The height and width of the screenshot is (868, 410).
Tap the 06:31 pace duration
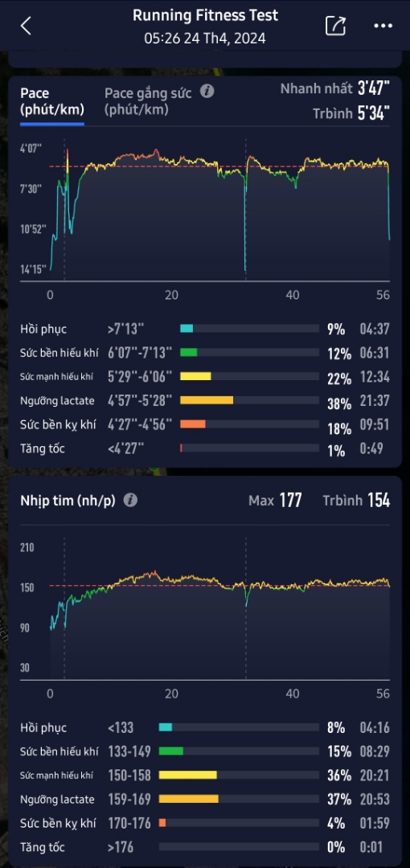[x=374, y=353]
